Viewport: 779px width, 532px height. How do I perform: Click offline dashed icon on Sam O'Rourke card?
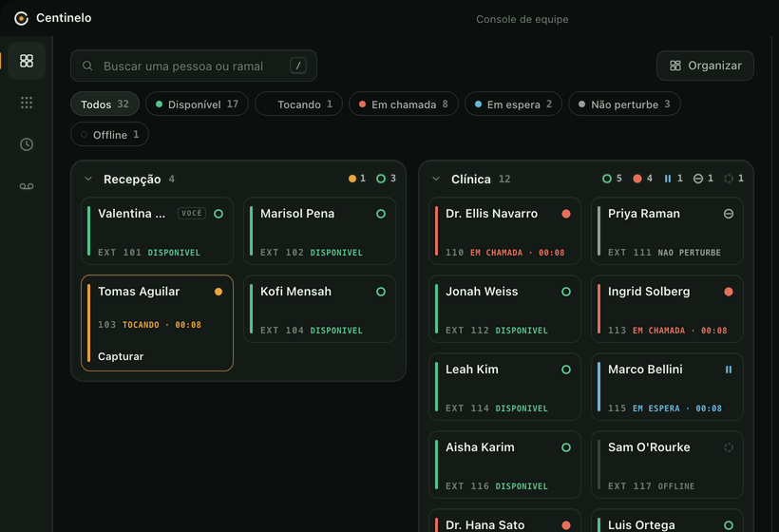point(729,447)
